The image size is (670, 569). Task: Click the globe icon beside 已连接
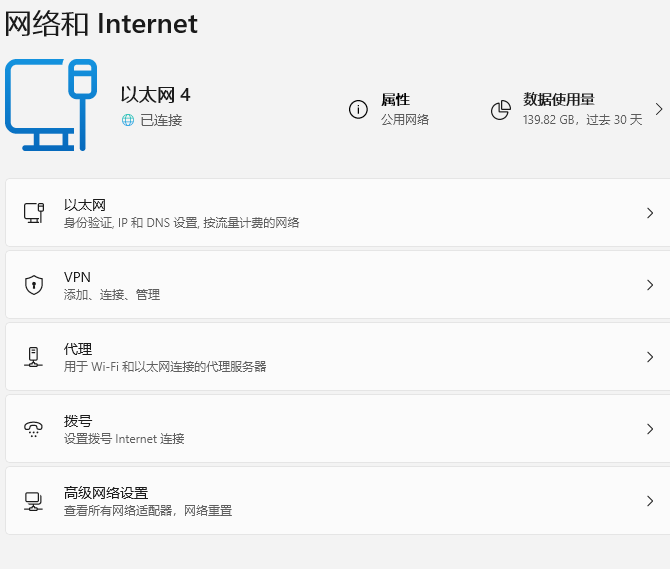(127, 120)
